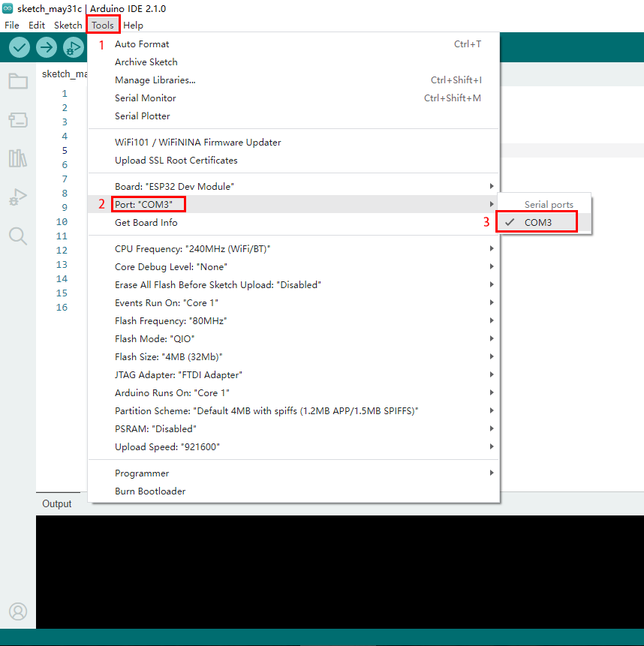Click Get Board Info entry
The width and height of the screenshot is (644, 646).
pyautogui.click(x=293, y=223)
